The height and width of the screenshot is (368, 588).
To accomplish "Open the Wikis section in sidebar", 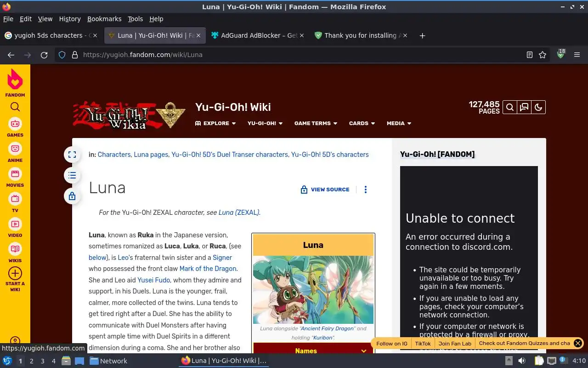I will point(15,253).
